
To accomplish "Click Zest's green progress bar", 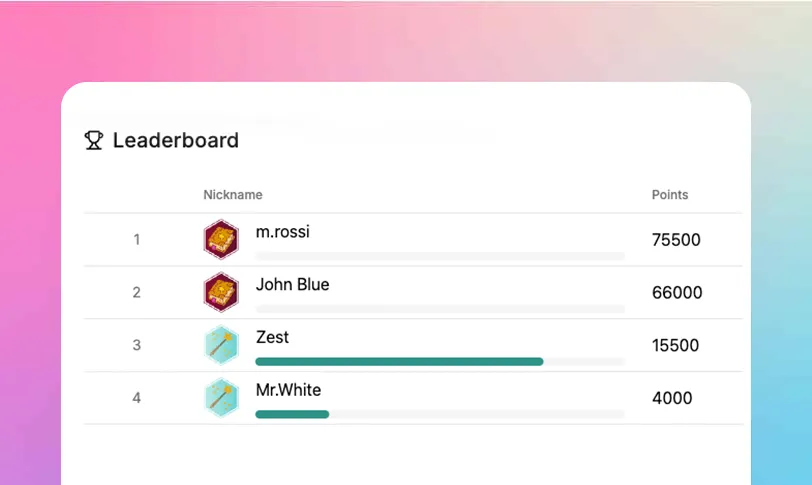I will 399,361.
